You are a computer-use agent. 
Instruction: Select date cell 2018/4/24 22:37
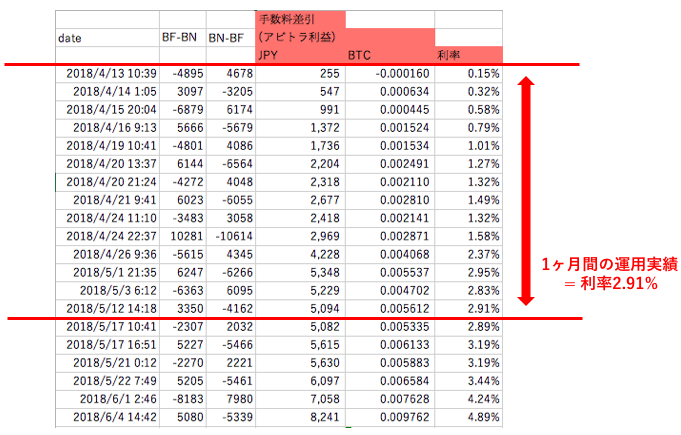coord(107,236)
